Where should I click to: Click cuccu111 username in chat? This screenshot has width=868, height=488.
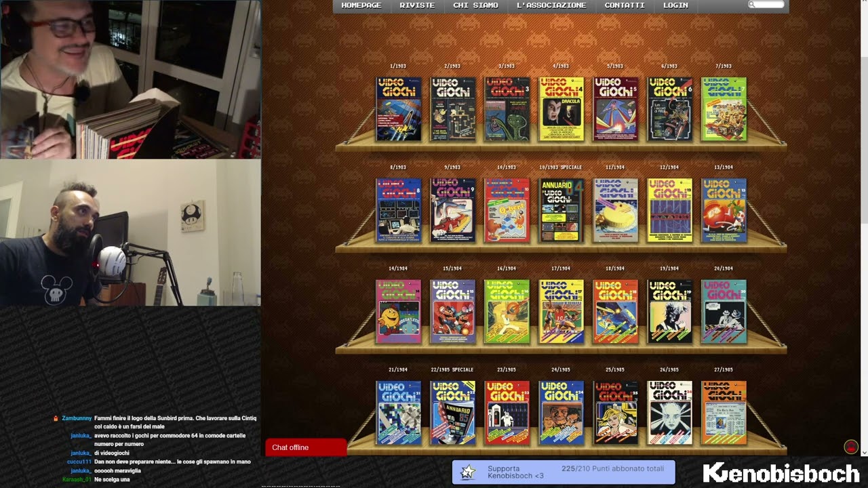(x=79, y=462)
